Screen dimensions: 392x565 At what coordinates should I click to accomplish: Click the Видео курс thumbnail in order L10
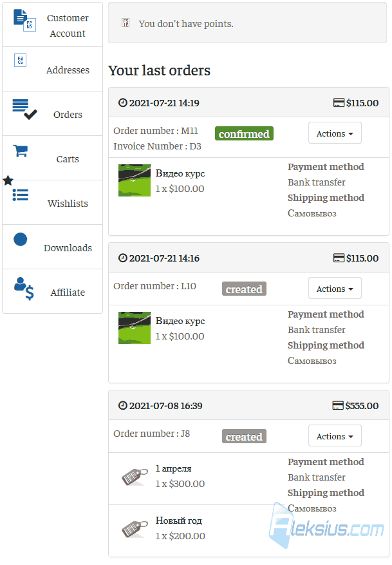coord(135,328)
